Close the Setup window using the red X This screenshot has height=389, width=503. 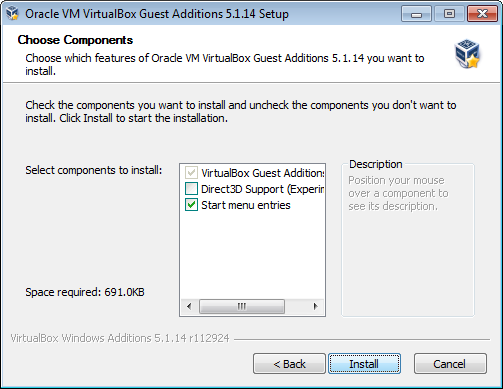482,14
